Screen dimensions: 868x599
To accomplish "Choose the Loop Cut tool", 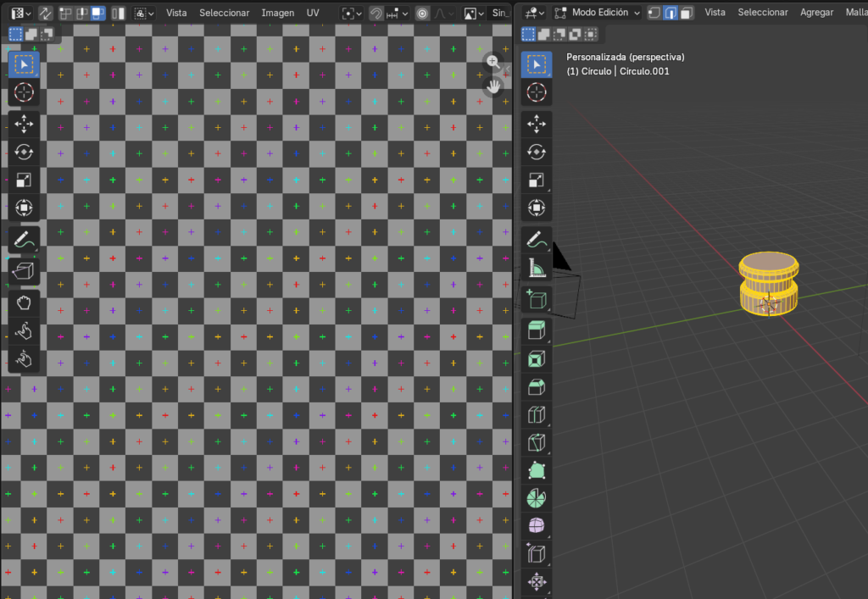I will coord(536,414).
